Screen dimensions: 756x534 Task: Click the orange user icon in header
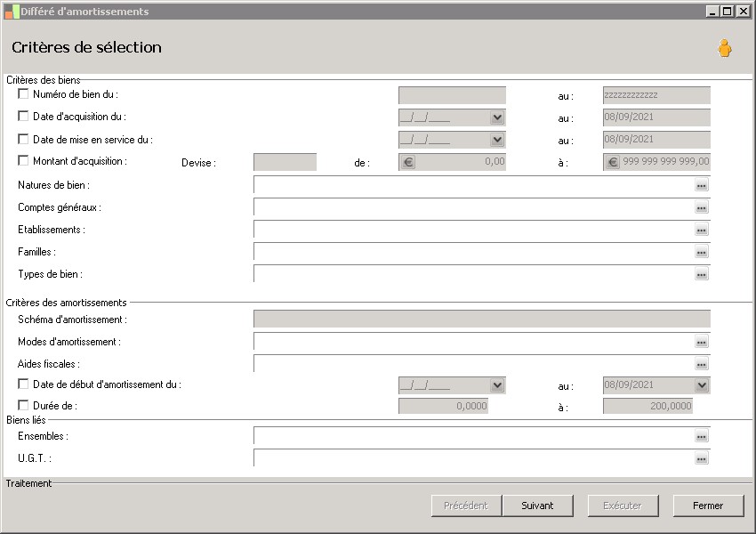pos(725,49)
